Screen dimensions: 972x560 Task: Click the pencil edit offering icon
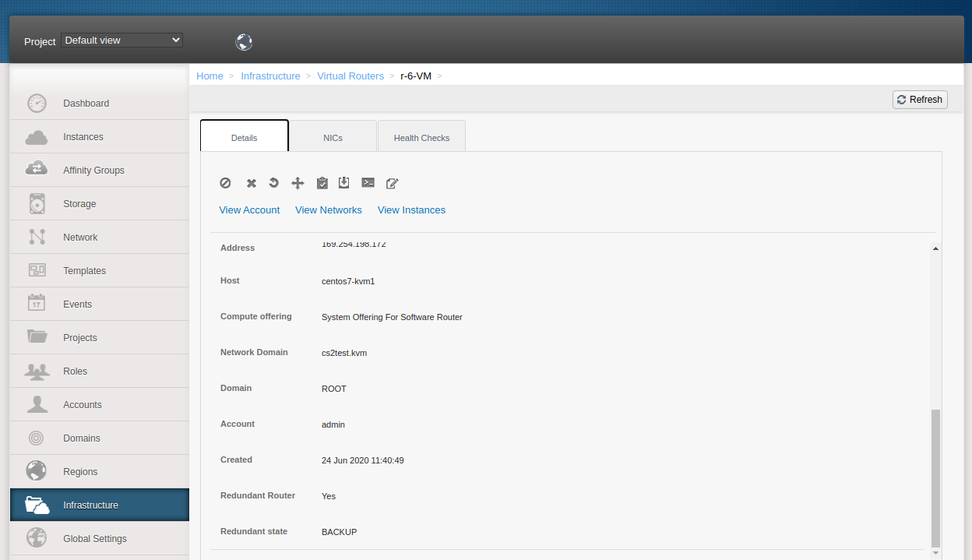(393, 183)
